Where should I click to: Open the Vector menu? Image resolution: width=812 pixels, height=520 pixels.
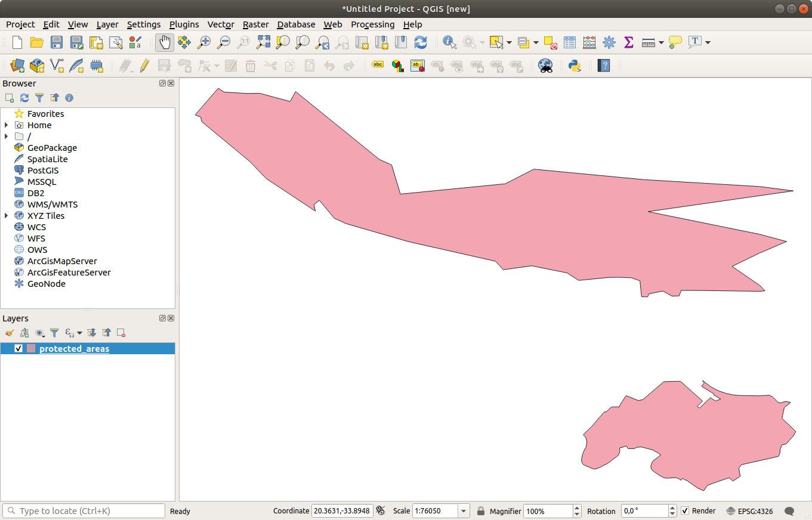(220, 24)
